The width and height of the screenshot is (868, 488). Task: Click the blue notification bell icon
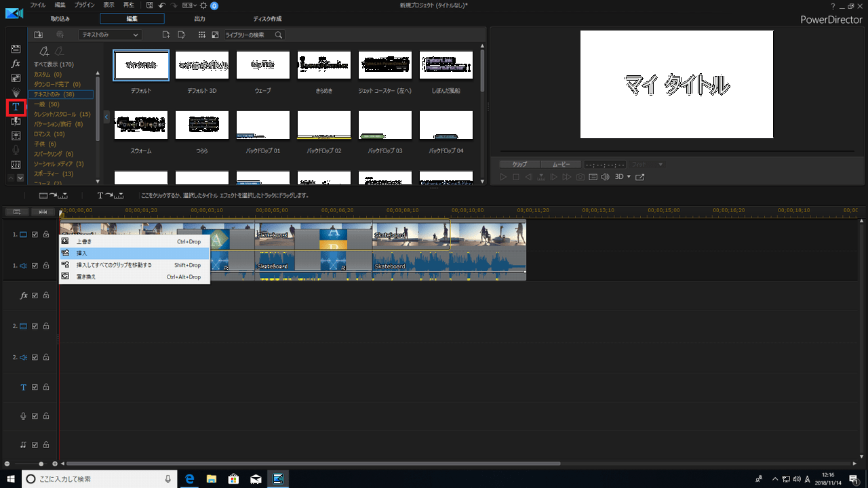point(214,5)
